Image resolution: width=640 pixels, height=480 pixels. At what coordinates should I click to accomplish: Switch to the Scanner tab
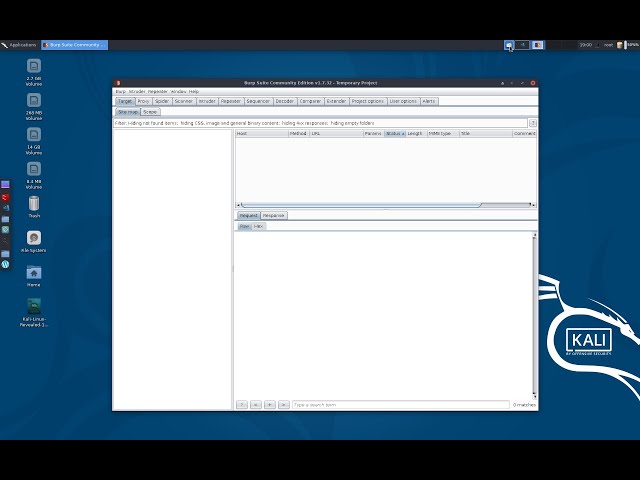184,101
